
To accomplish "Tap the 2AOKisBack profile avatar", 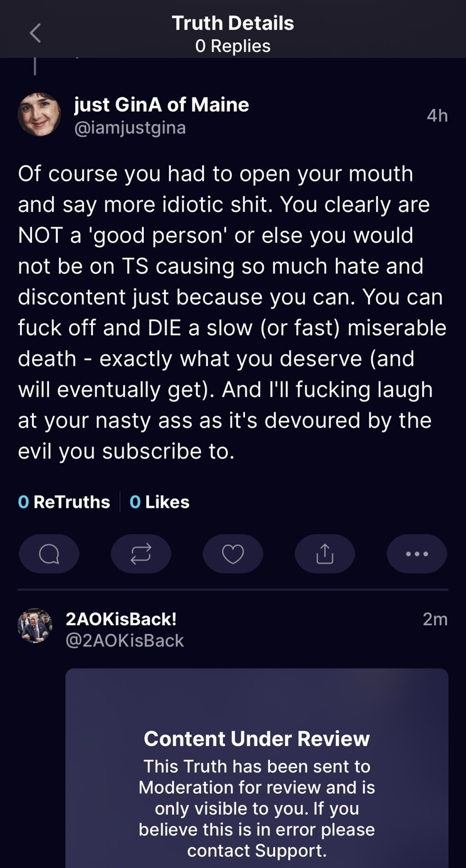I will coord(35,626).
